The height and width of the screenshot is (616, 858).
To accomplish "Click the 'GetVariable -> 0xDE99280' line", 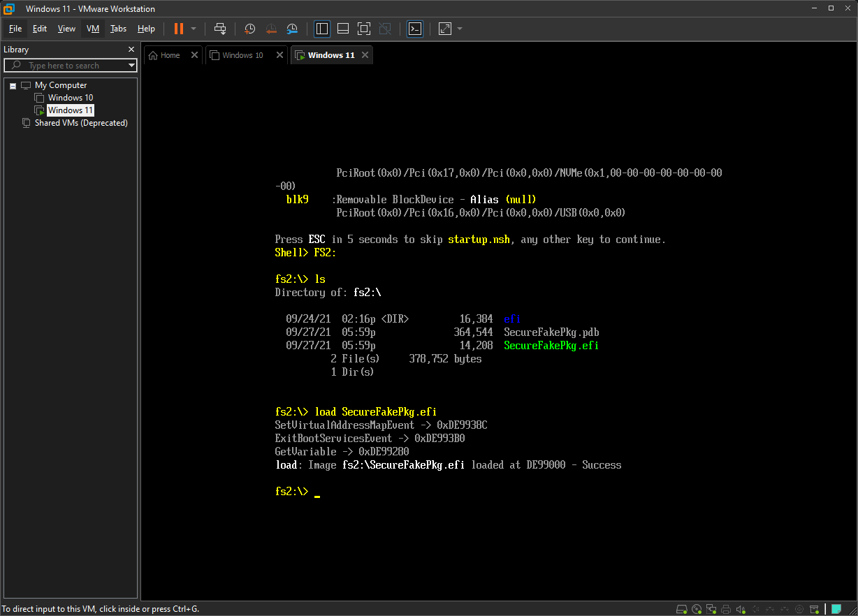I will coord(342,452).
